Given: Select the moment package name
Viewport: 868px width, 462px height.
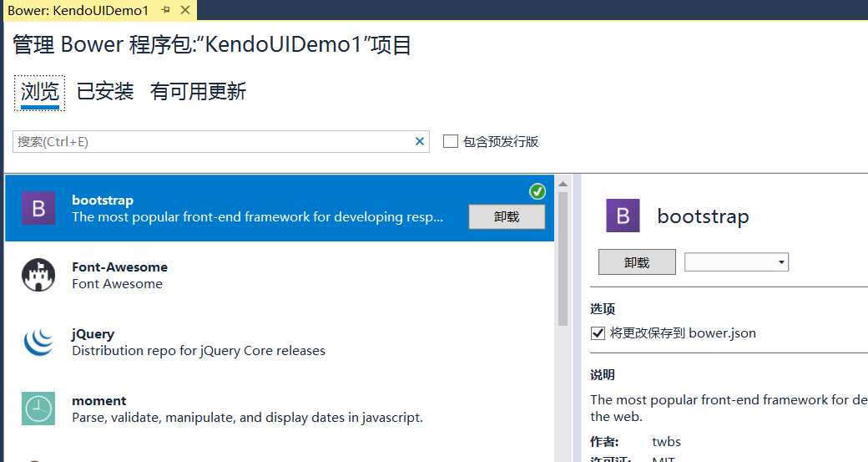Looking at the screenshot, I should [x=99, y=400].
